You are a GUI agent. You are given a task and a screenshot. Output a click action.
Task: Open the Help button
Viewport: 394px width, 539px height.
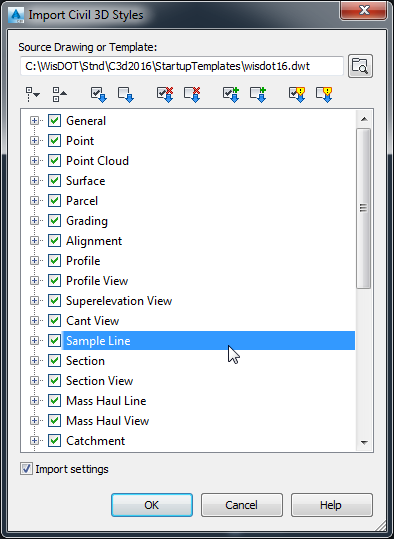[331, 505]
